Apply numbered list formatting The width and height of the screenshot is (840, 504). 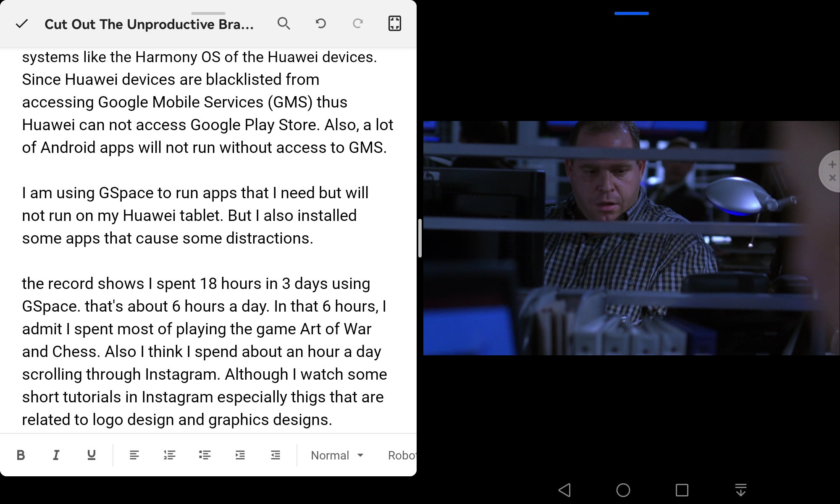[x=169, y=455]
